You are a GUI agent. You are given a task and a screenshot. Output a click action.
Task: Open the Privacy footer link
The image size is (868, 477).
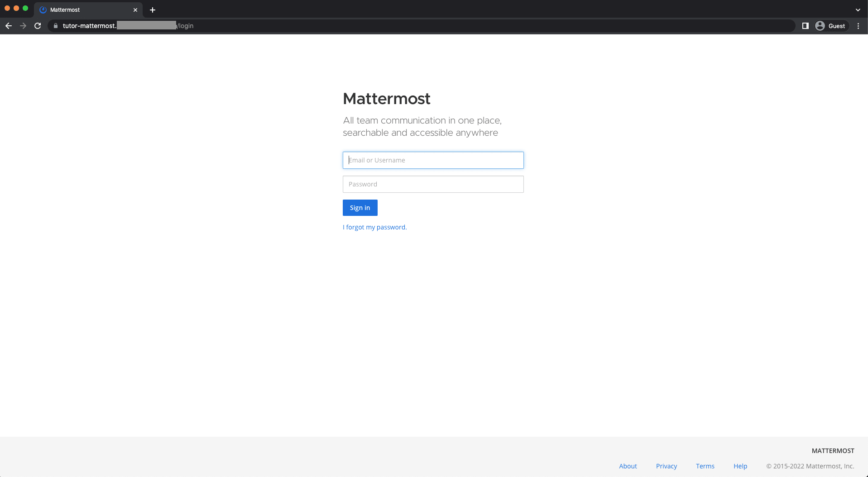coord(667,466)
